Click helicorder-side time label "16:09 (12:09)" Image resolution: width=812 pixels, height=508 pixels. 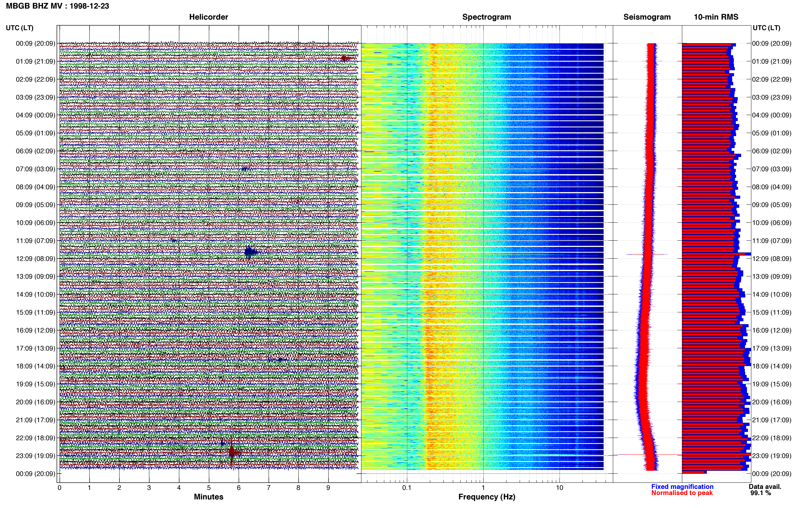point(36,331)
